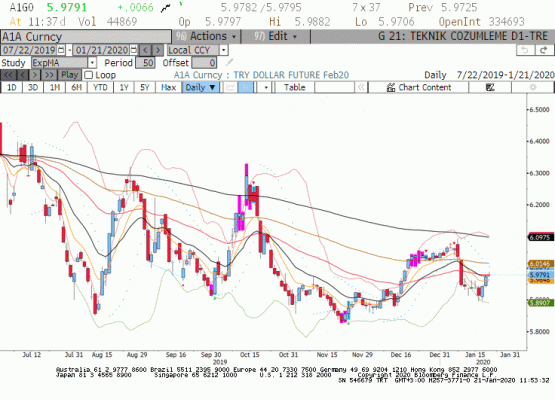
Task: Click the undo arrow icon
Action: tap(525, 50)
